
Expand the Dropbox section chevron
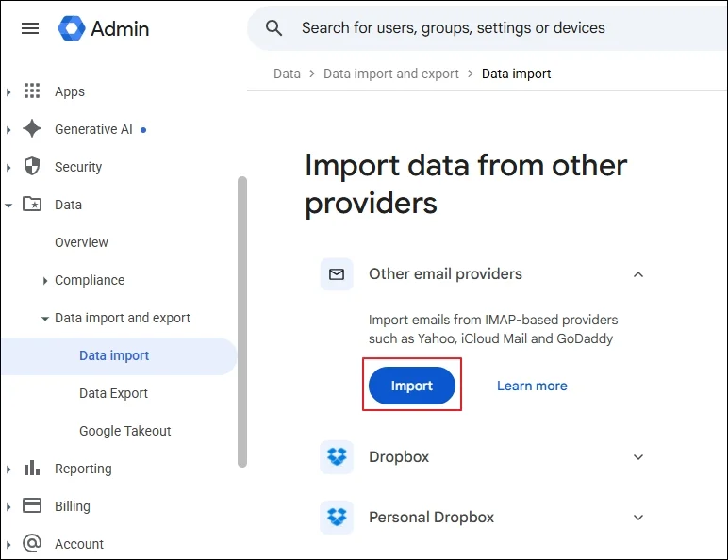point(638,457)
